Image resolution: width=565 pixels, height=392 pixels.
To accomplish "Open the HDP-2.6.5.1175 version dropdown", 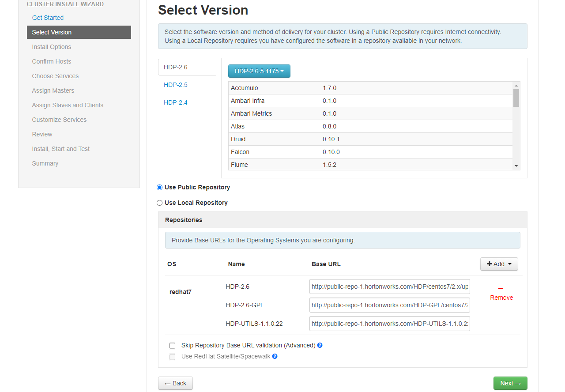I will (x=259, y=71).
